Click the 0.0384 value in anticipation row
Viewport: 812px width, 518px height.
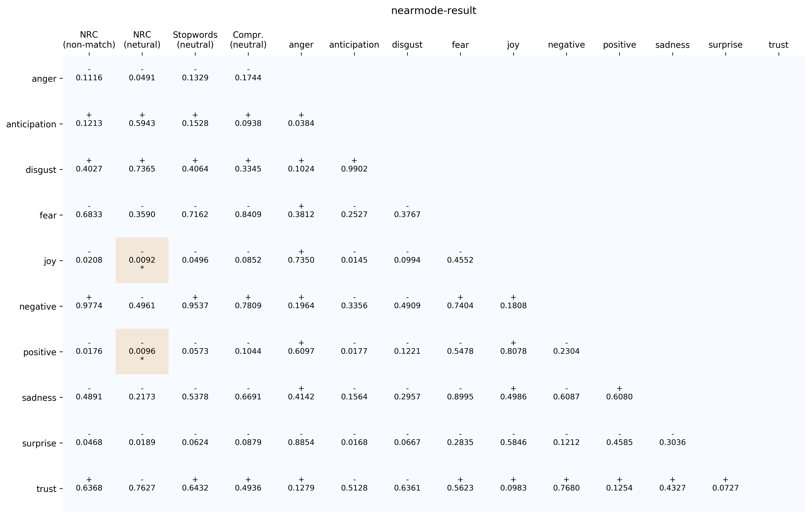(x=301, y=123)
